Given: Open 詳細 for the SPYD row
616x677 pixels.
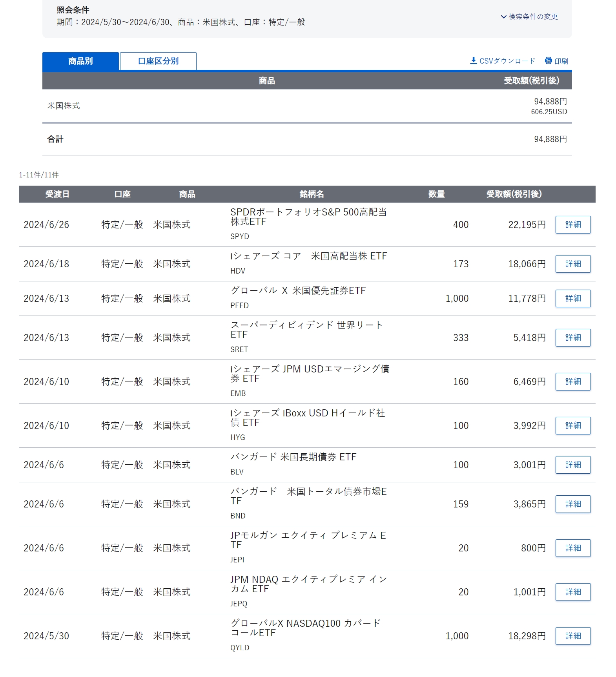Looking at the screenshot, I should 573,224.
